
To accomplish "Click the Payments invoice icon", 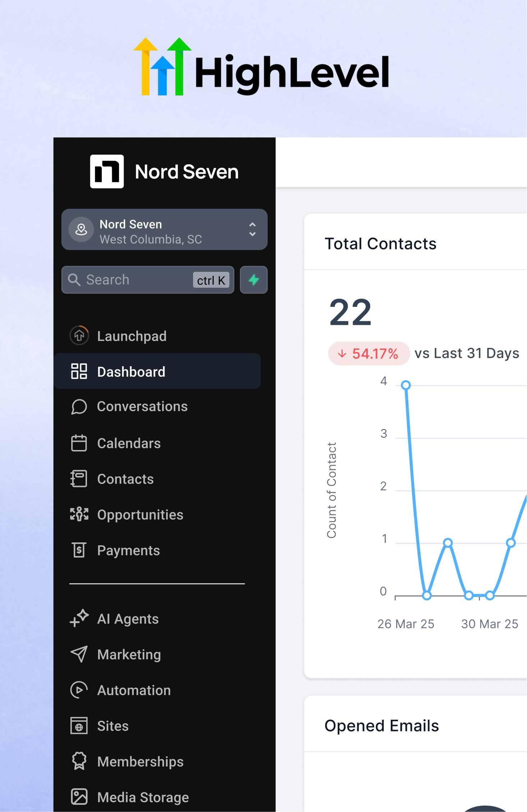I will pyautogui.click(x=79, y=550).
